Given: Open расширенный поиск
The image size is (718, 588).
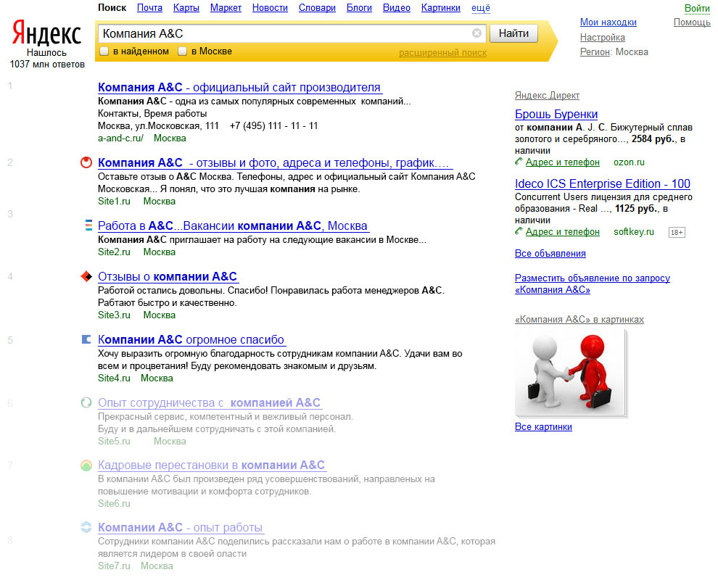Looking at the screenshot, I should pyautogui.click(x=443, y=53).
